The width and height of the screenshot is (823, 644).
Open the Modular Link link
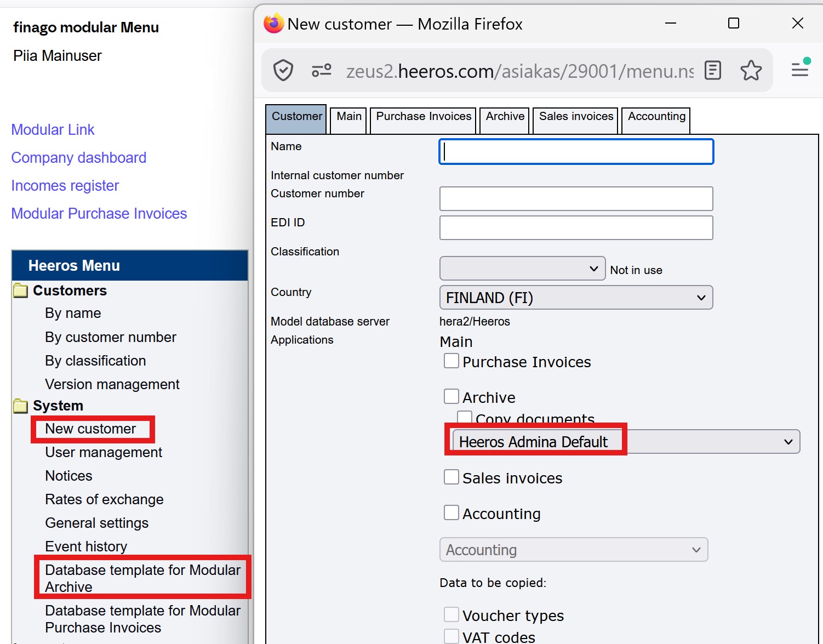[53, 130]
